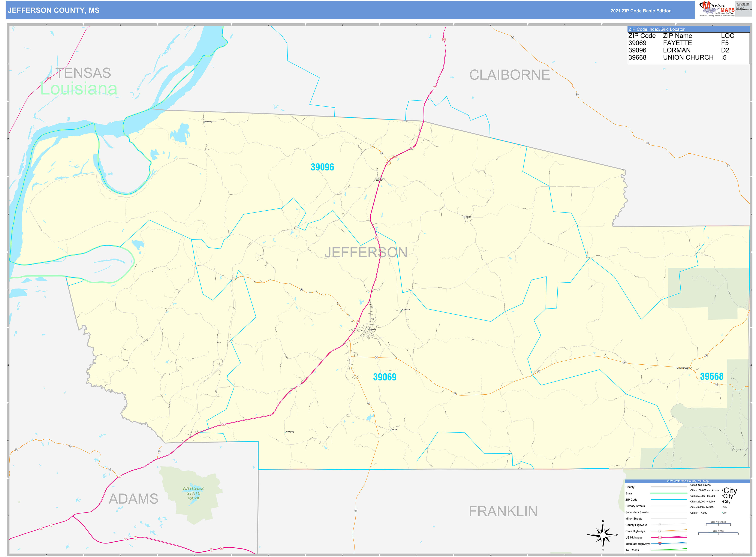Click the State Highways marker in the legend
Image resolution: width=756 pixels, height=557 pixels.
[x=660, y=531]
